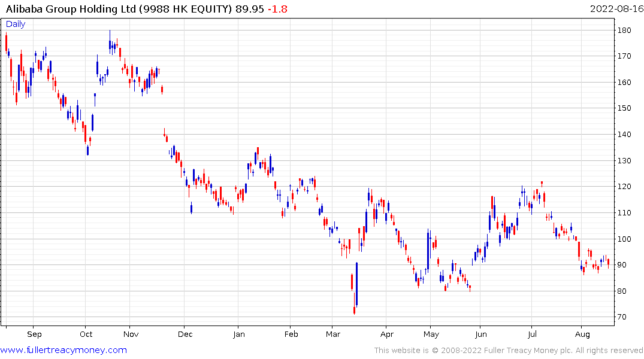The height and width of the screenshot is (359, 644).
Task: Select the red price change -1.8
Action: coord(277,9)
